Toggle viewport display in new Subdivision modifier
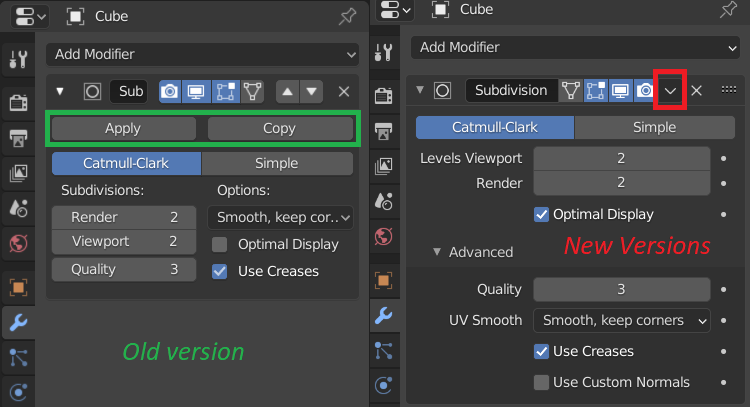 tap(620, 90)
